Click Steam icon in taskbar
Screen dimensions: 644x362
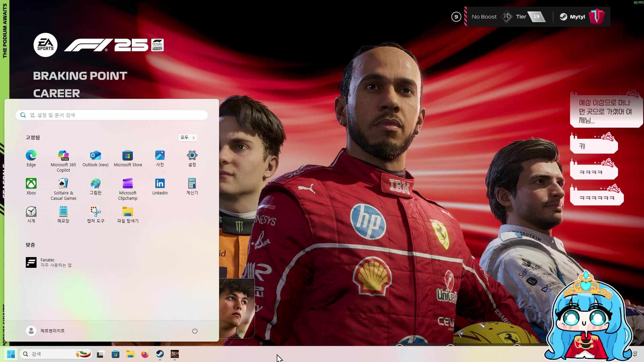[160, 354]
